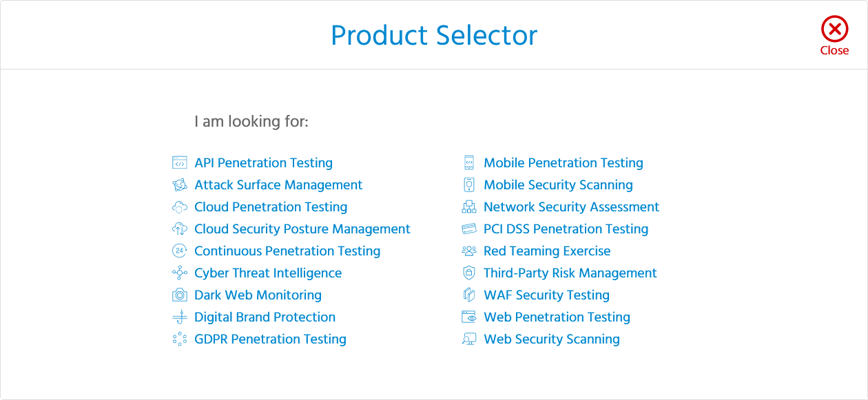This screenshot has width=868, height=400.
Task: Open Mobile Security Scanning link
Action: (x=558, y=185)
